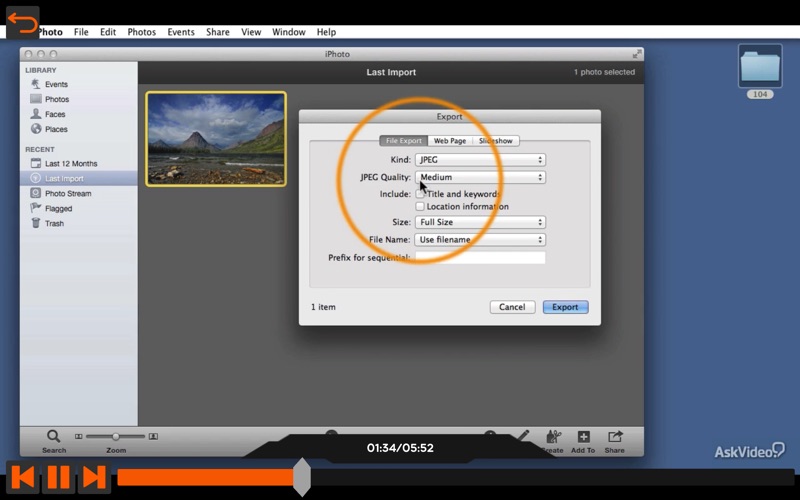This screenshot has width=800, height=500.
Task: Click the large thumbnail zoom icon
Action: pyautogui.click(x=153, y=437)
